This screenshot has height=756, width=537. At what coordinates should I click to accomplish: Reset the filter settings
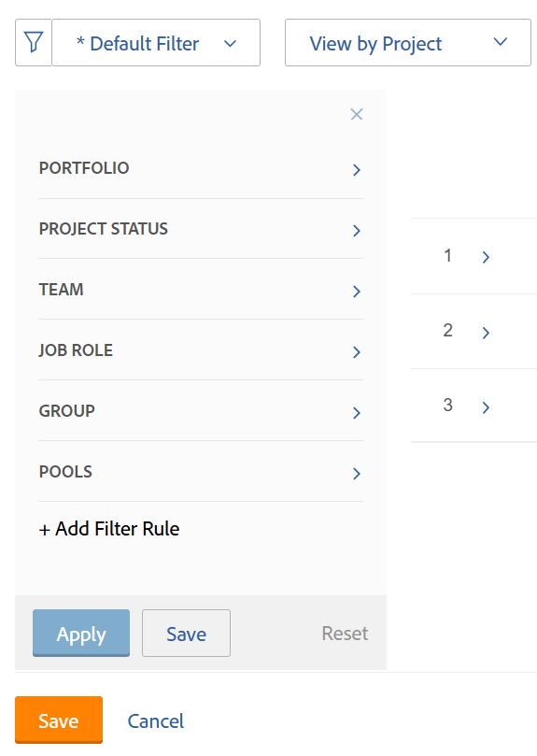345,633
